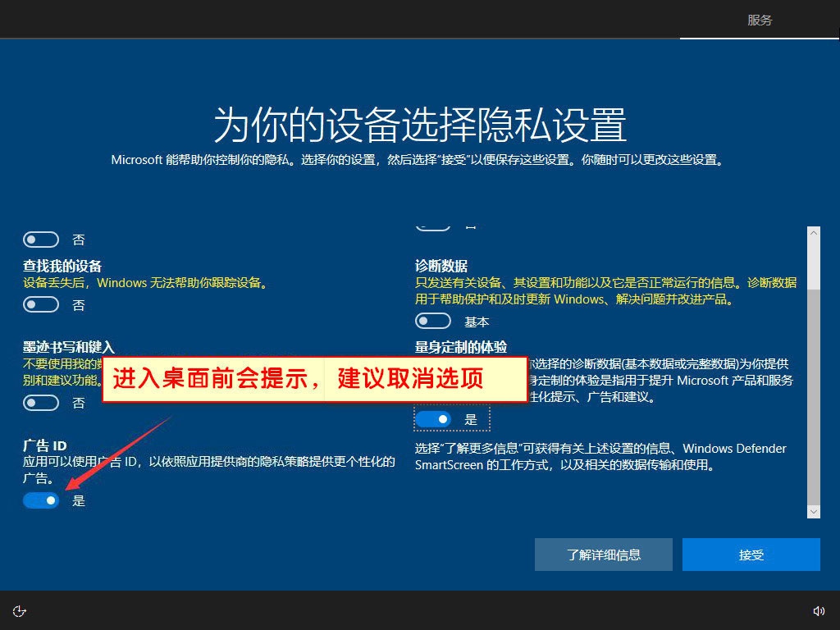Click the 接受 accept button
840x630 pixels.
click(x=751, y=555)
